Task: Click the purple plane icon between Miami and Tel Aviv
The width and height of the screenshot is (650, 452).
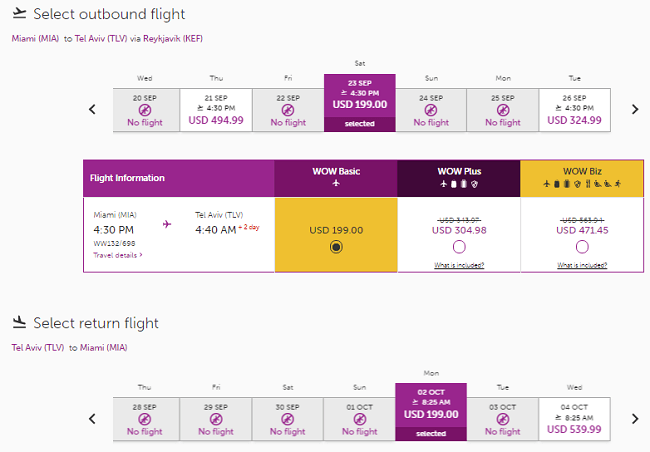Action: click(x=167, y=224)
